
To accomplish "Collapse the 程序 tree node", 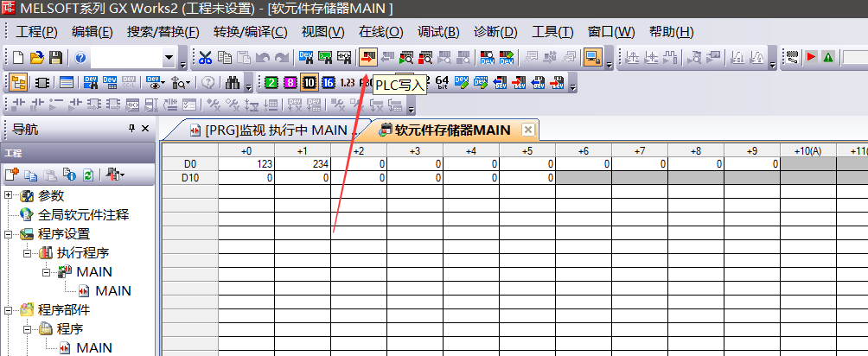I will 27,329.
